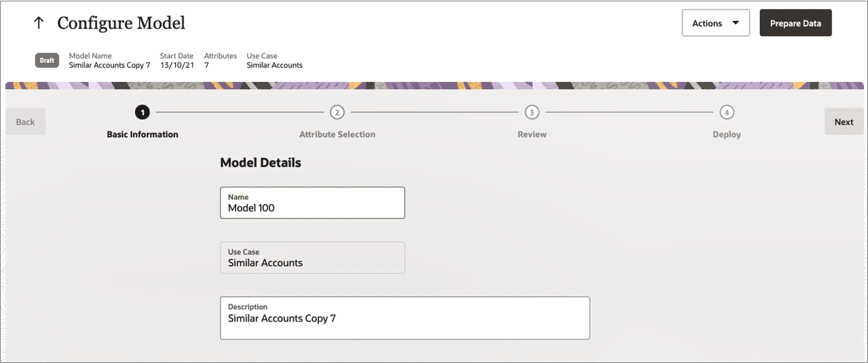The height and width of the screenshot is (363, 868).
Task: Select the Basic Information step label
Action: tap(142, 134)
